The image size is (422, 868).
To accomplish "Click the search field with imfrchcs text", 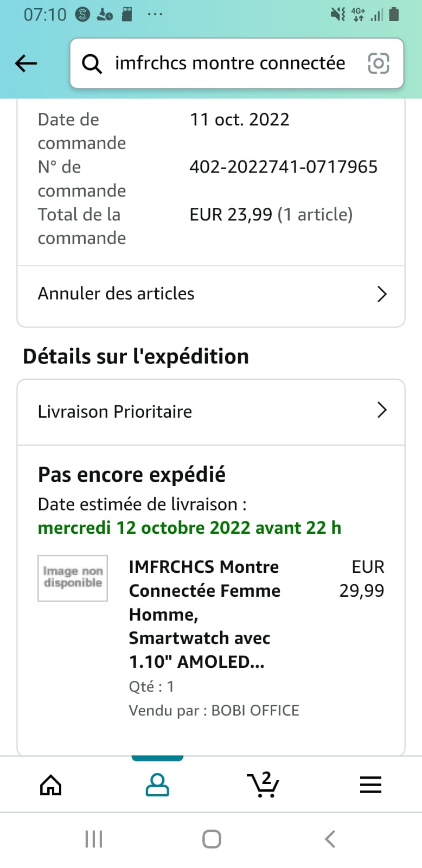I will click(230, 63).
